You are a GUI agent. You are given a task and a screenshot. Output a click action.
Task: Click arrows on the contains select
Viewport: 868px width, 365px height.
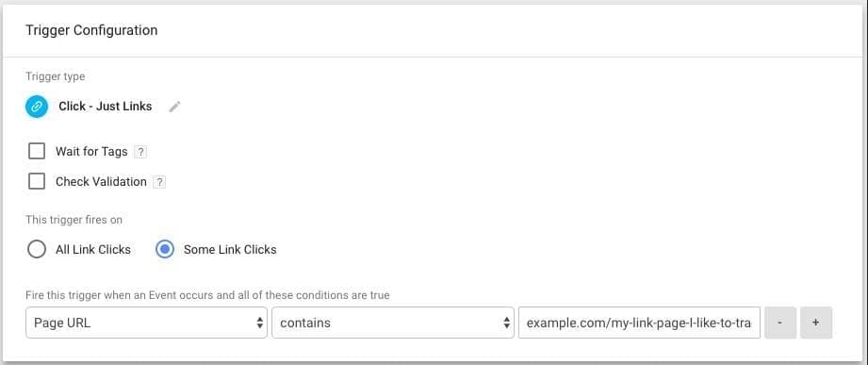pyautogui.click(x=506, y=323)
